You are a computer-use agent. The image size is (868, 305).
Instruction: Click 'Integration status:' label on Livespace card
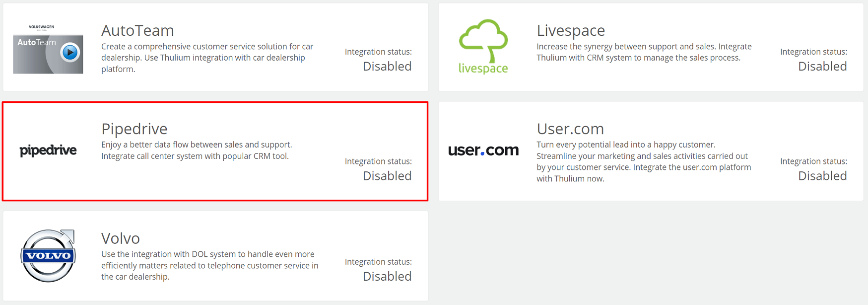pos(813,52)
